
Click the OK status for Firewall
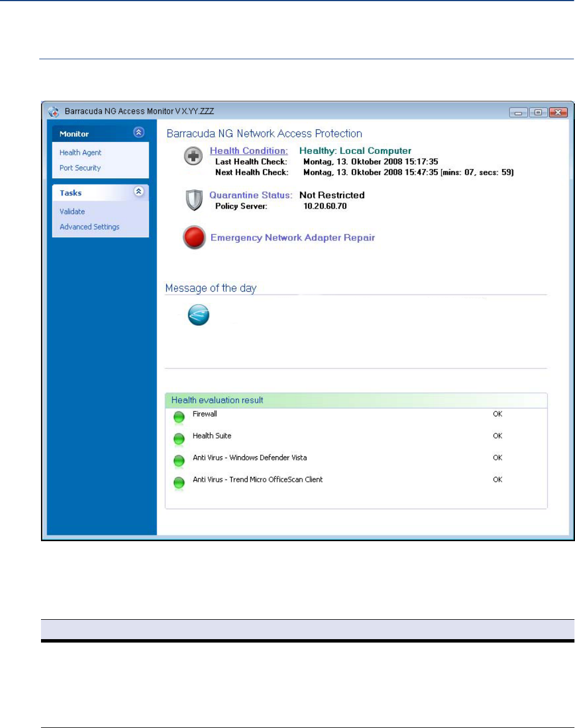(498, 414)
